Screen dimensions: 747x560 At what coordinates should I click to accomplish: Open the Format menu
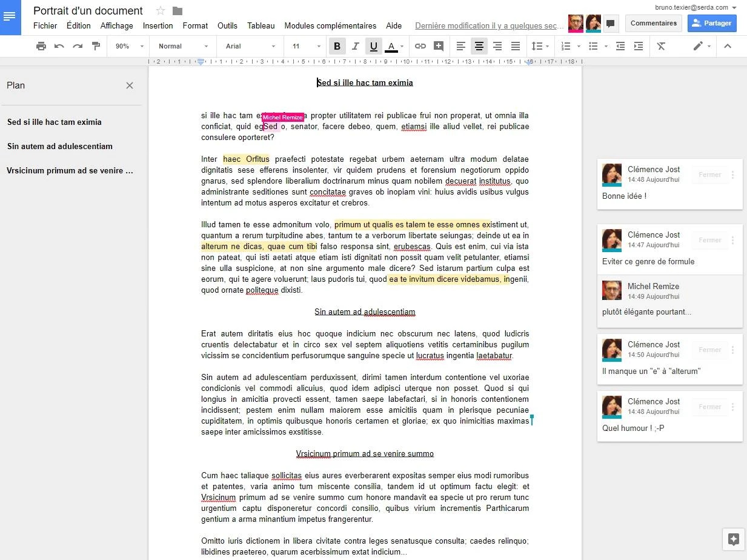[195, 25]
